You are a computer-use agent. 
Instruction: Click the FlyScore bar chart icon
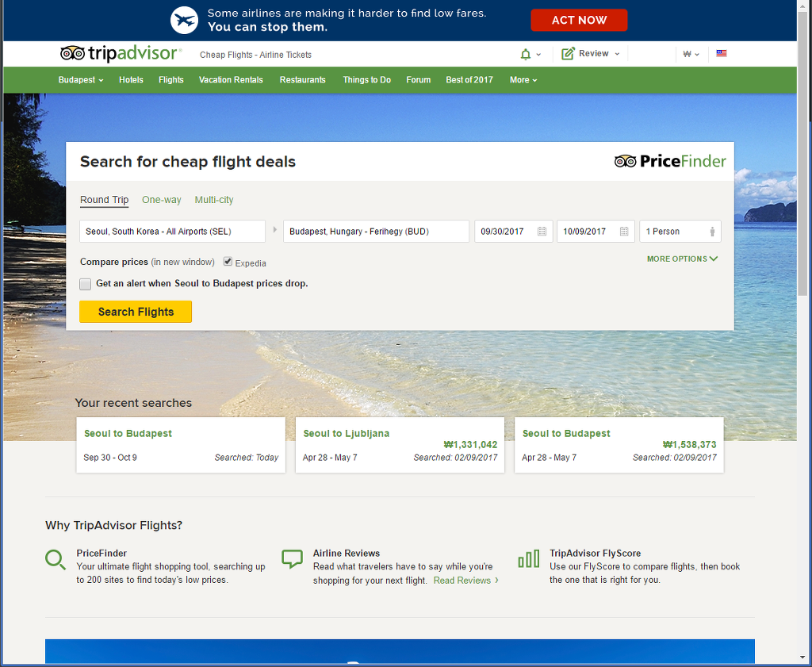529,559
